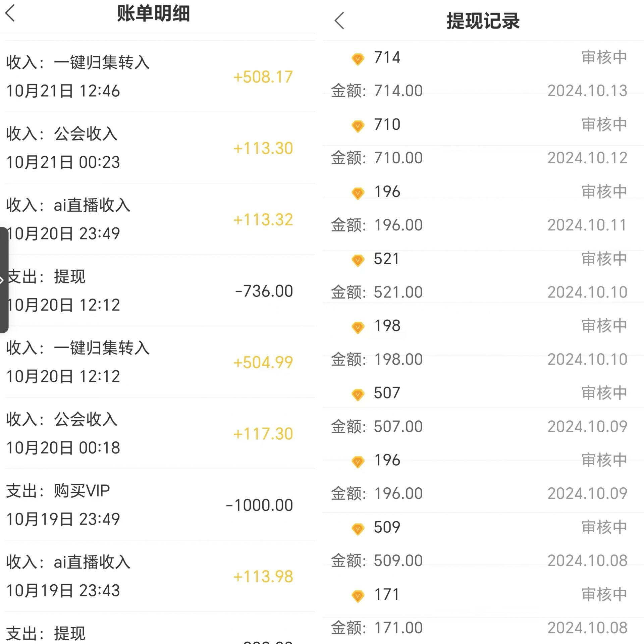Viewport: 644px width, 644px height.
Task: Tap the diamond icon beside 507
Action: coord(358,395)
